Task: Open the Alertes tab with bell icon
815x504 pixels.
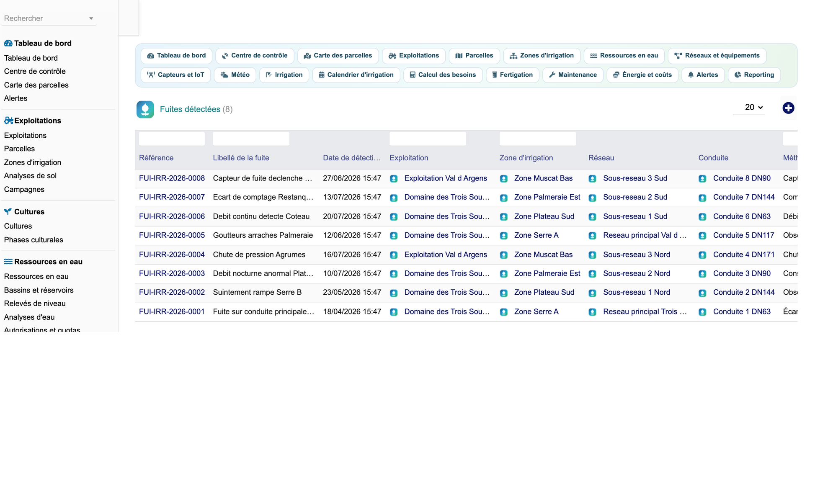Action: coord(703,75)
